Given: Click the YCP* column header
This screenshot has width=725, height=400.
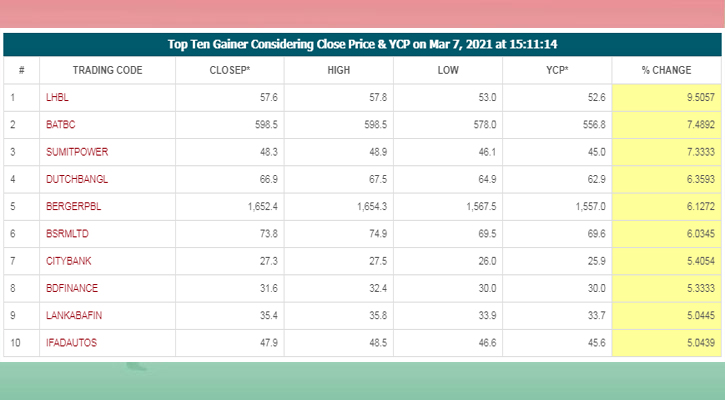Looking at the screenshot, I should pos(557,70).
